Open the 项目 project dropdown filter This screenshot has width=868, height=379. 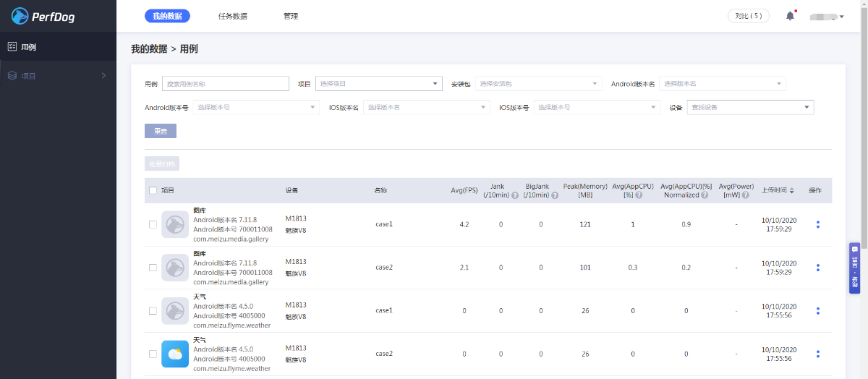pyautogui.click(x=378, y=84)
